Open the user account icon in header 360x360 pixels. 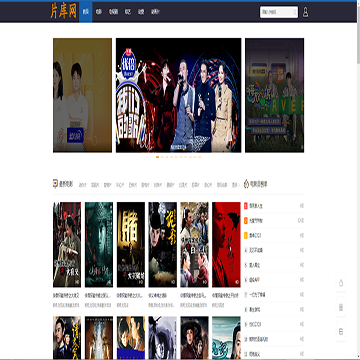tap(305, 12)
